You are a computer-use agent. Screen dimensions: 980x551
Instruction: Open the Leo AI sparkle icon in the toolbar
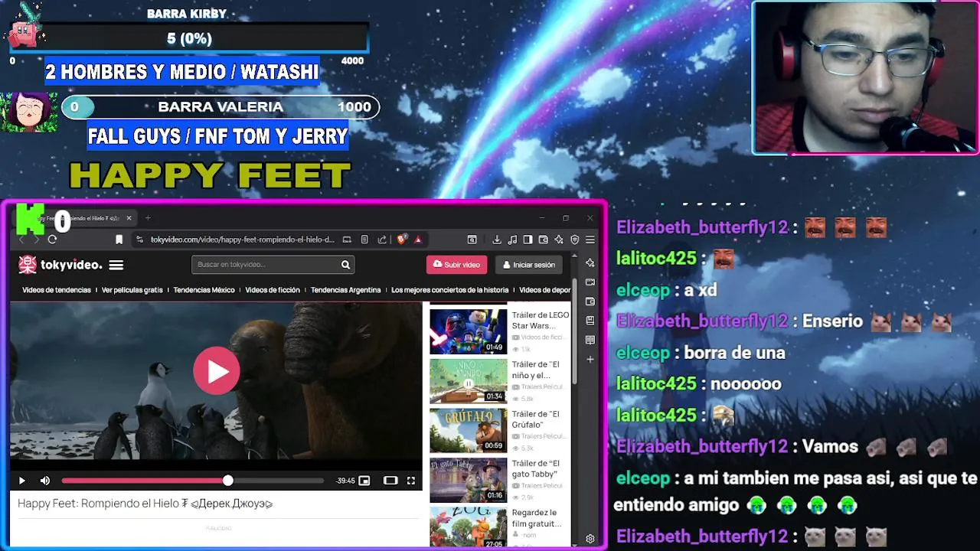[558, 240]
